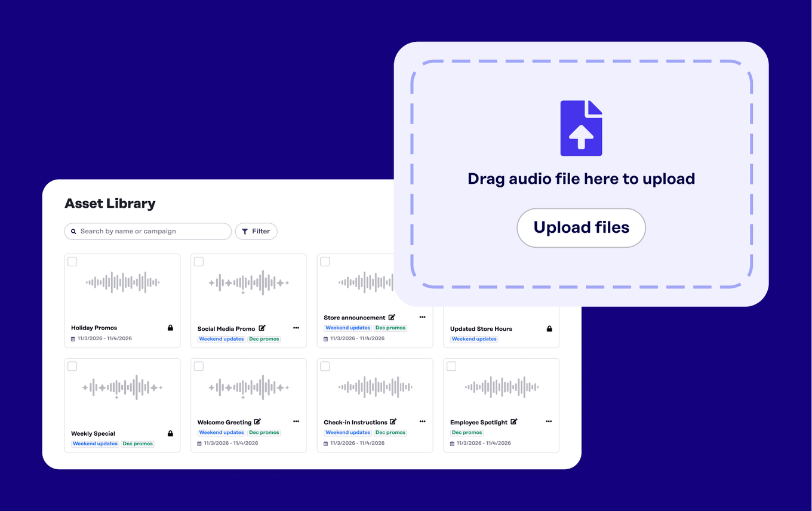
Task: Open the Filter options
Action: click(x=256, y=231)
